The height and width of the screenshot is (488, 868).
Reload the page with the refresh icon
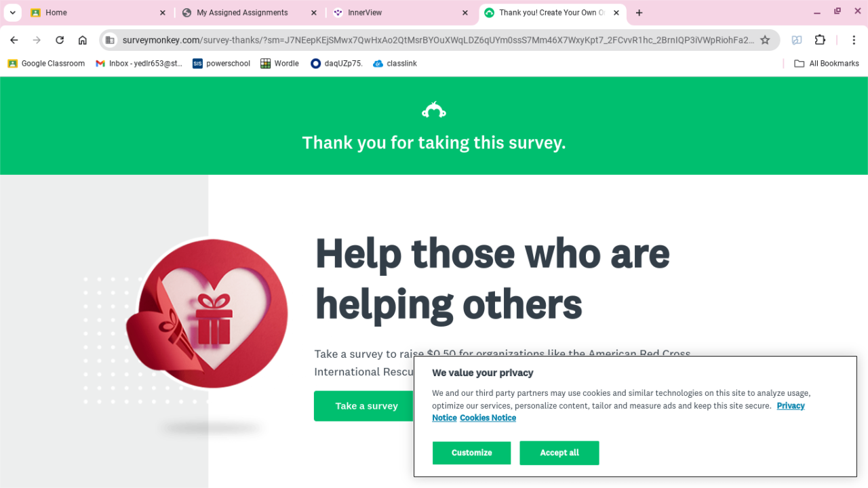pyautogui.click(x=60, y=40)
